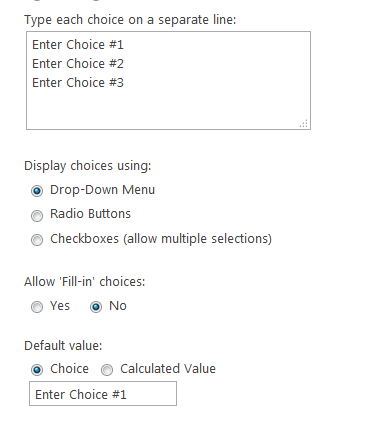Image resolution: width=372 pixels, height=428 pixels.
Task: Click the 'Calculated Value' label text
Action: [x=168, y=369]
